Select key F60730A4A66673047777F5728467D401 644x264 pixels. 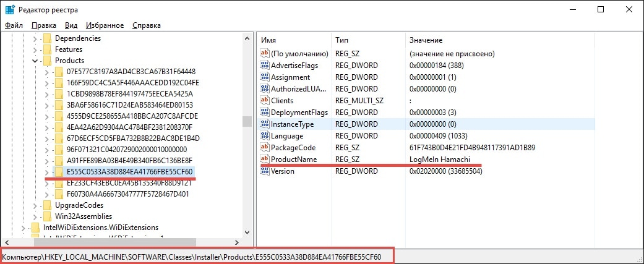click(x=127, y=194)
